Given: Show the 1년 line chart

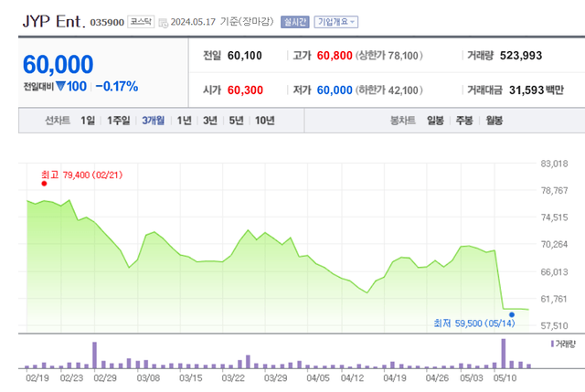Looking at the screenshot, I should tap(185, 121).
